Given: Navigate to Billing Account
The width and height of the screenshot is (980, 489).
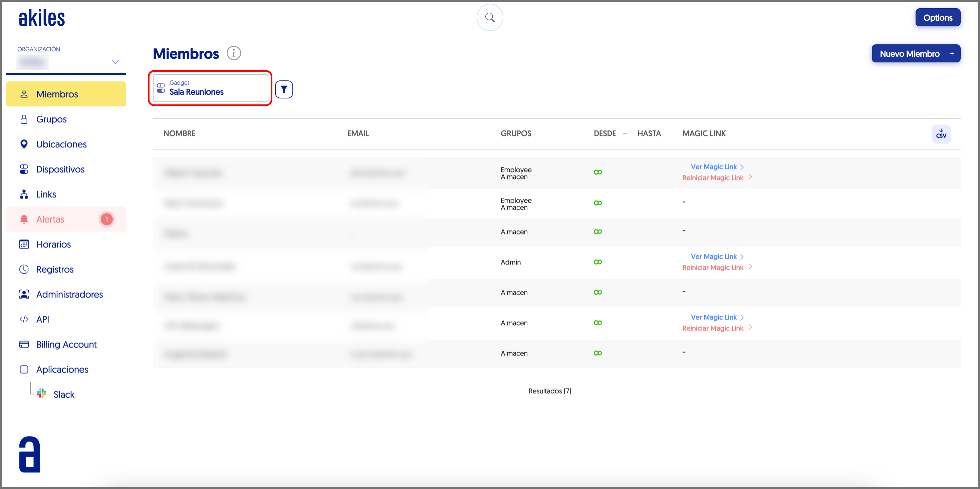Looking at the screenshot, I should [x=66, y=344].
